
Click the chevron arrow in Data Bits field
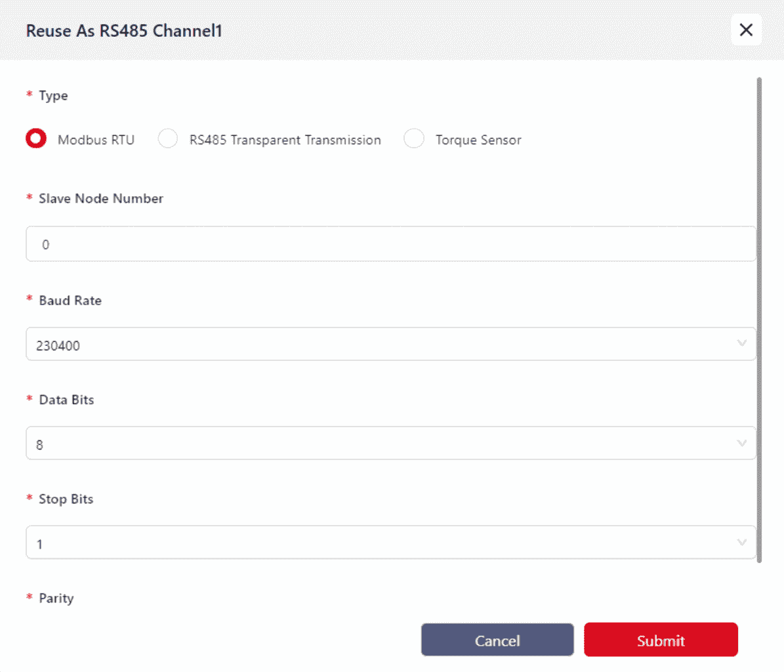coord(741,444)
